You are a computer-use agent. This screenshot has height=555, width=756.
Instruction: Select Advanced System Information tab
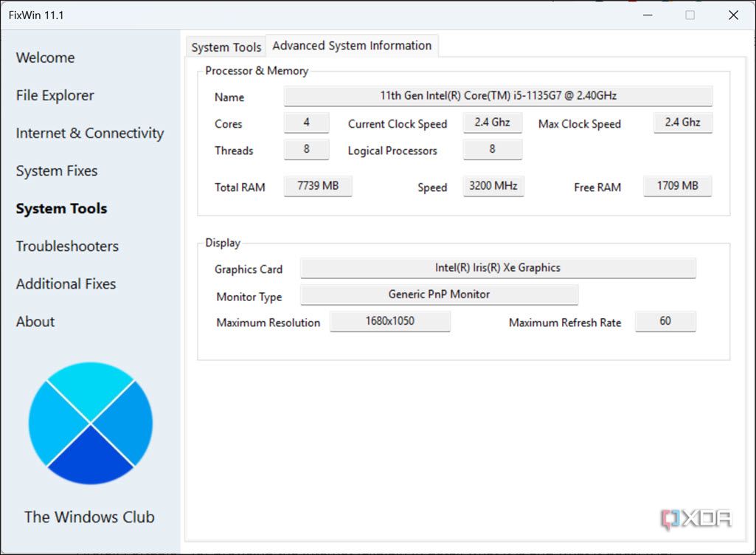pyautogui.click(x=352, y=46)
